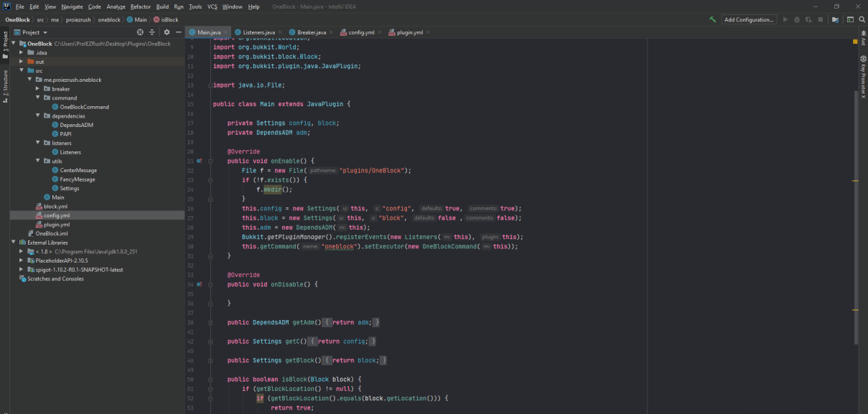Expand the breaker package
This screenshot has height=414, width=868.
point(38,89)
